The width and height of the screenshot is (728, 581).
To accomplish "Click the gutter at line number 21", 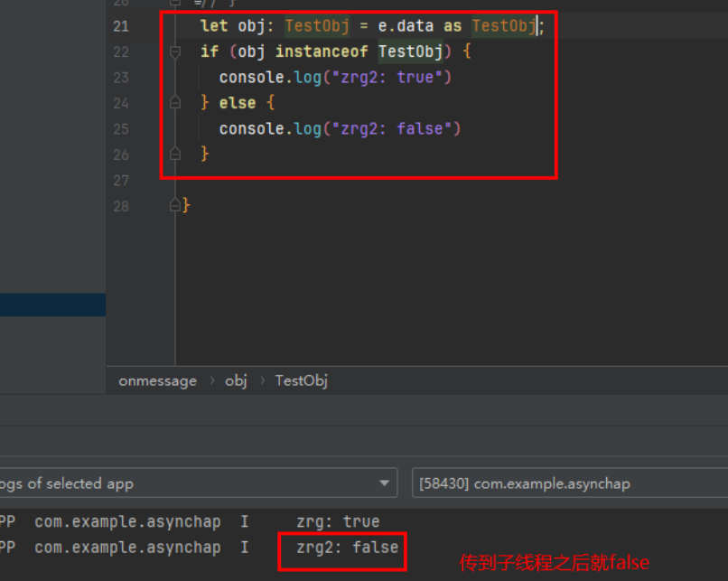I will pyautogui.click(x=121, y=26).
